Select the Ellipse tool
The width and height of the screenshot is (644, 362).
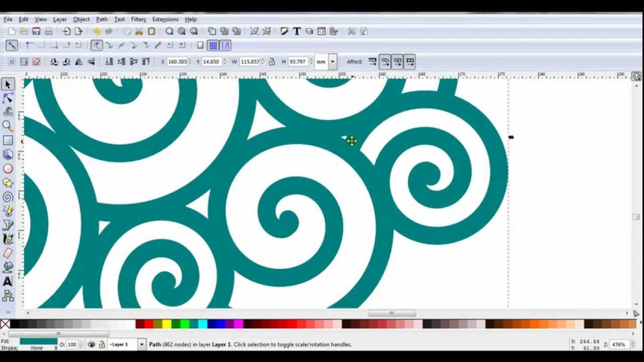coord(8,169)
